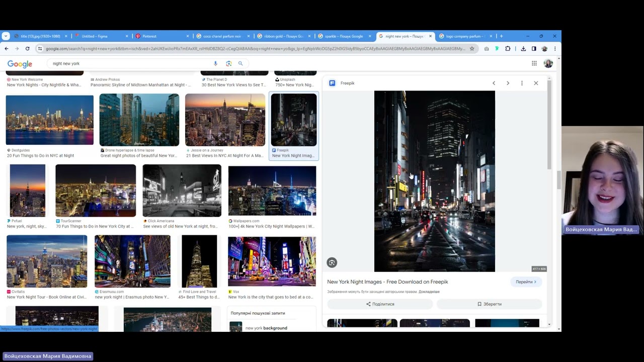
Task: Open the browser Extensions puzzle icon
Action: click(508, 49)
